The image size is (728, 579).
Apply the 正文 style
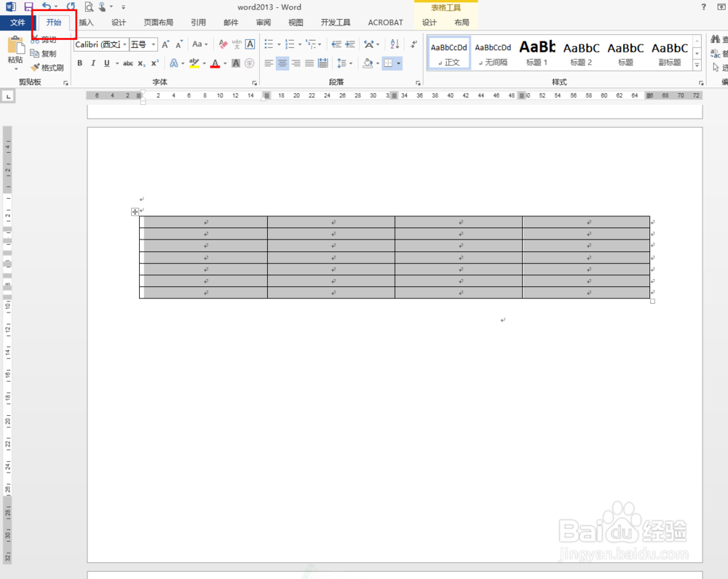point(448,53)
